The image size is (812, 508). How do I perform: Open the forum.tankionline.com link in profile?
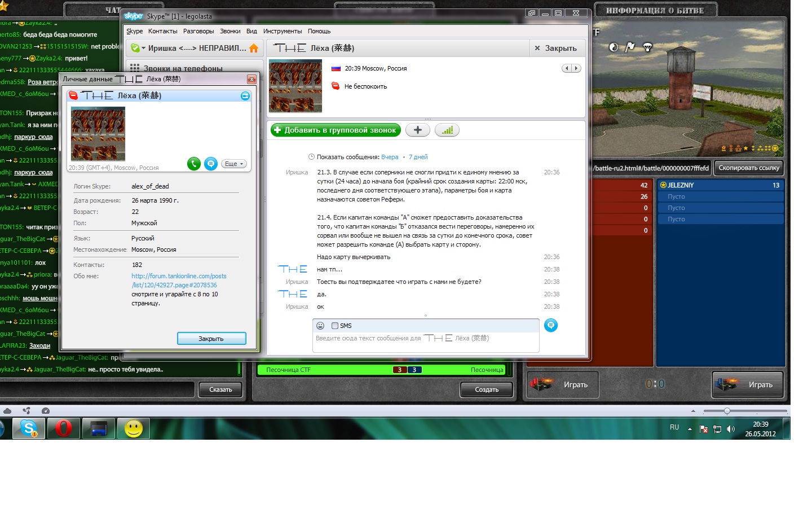[x=179, y=281]
